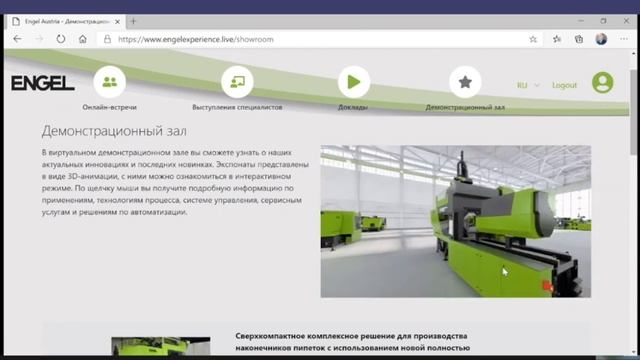Click the browser forward arrow

pyautogui.click(x=39, y=39)
